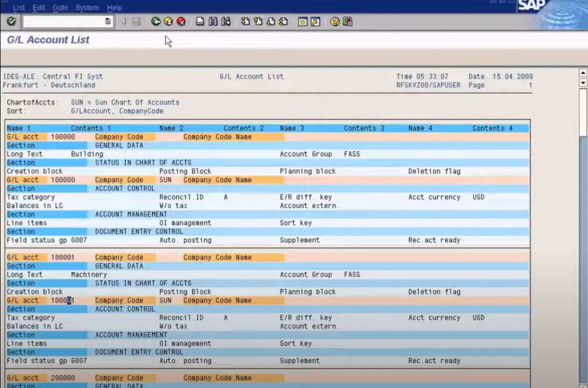The height and width of the screenshot is (388, 588).
Task: Cancel with the red X icon
Action: click(x=181, y=21)
